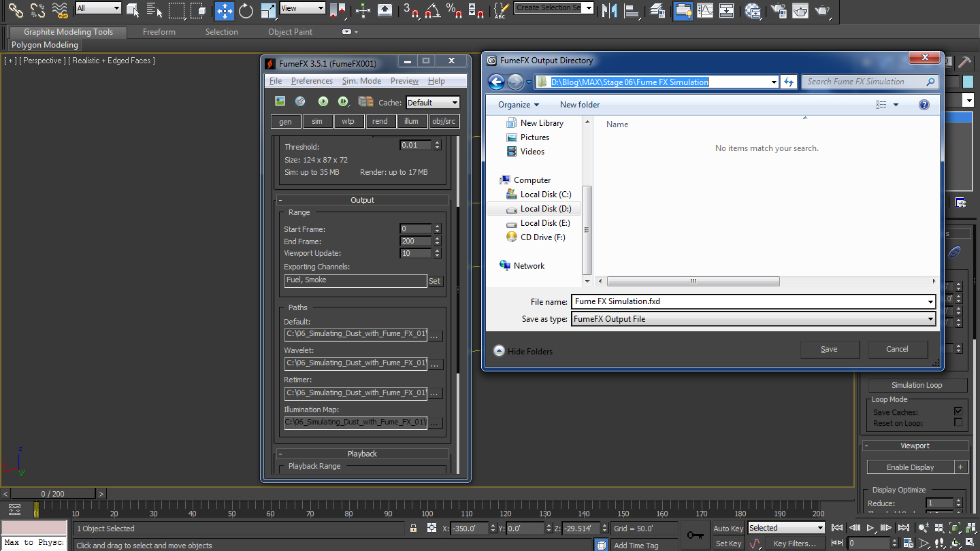
Task: Click Save in the Output Directory dialog
Action: click(x=829, y=349)
